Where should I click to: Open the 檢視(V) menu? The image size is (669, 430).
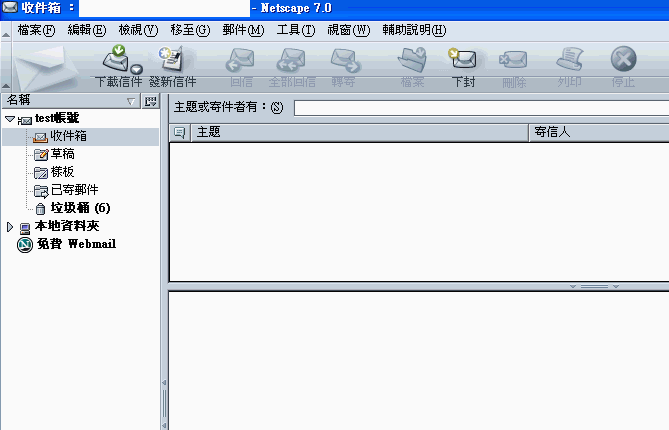coord(138,30)
